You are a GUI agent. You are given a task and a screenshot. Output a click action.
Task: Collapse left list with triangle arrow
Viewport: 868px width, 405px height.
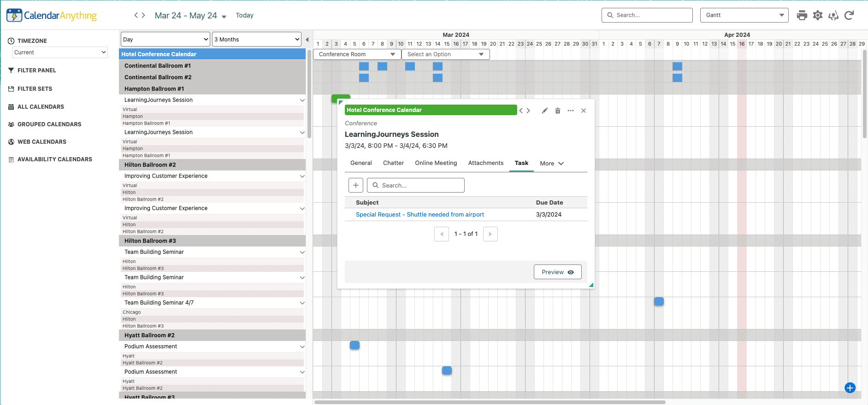click(307, 40)
